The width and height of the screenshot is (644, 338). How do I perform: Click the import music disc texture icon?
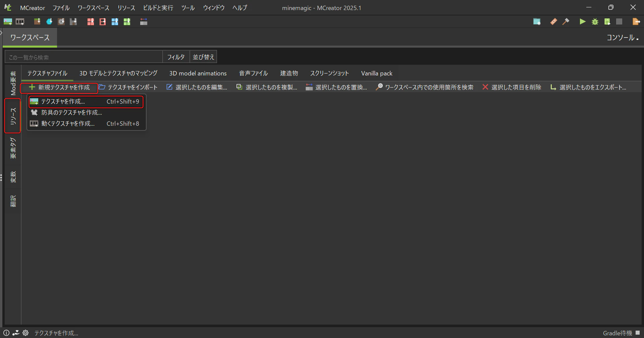(61, 22)
